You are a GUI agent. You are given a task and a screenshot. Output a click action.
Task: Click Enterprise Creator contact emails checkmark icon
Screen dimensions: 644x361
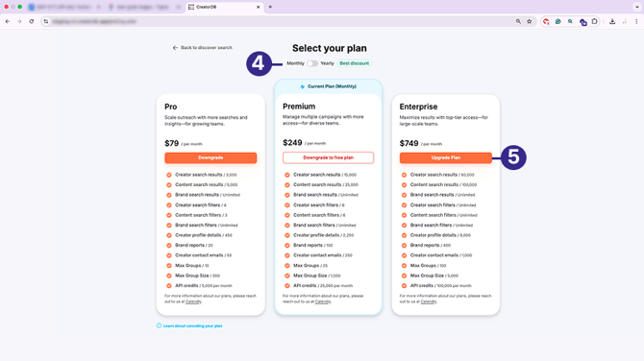point(404,255)
